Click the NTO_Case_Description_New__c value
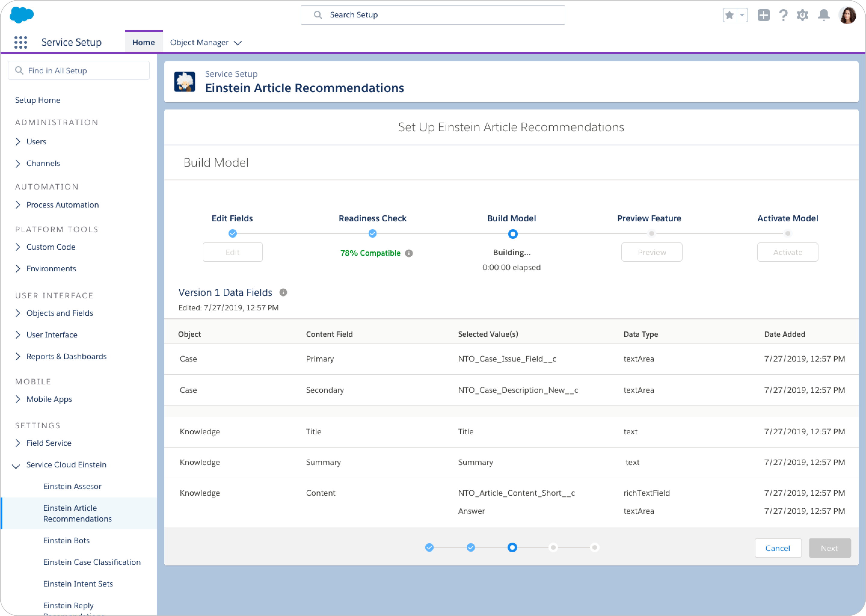Image resolution: width=866 pixels, height=616 pixels. 518,390
